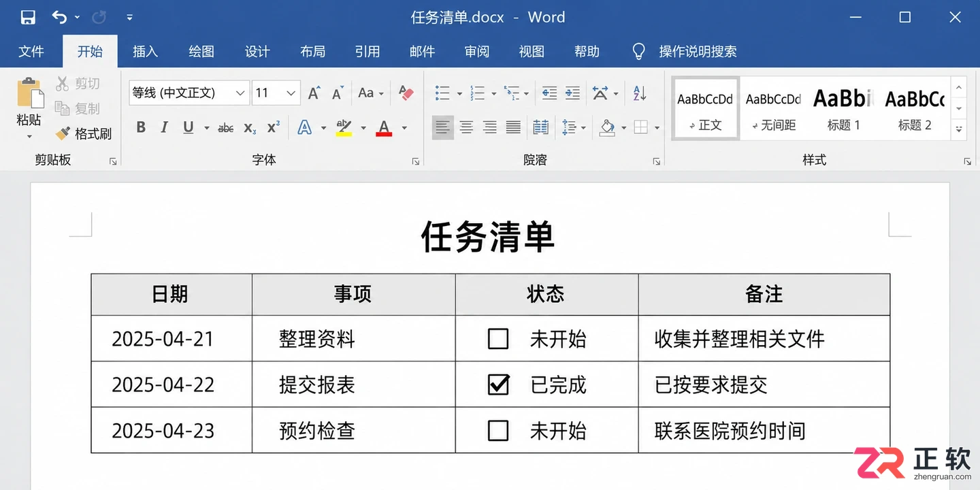Apply the red font color
Image resolution: width=980 pixels, height=490 pixels.
click(384, 127)
